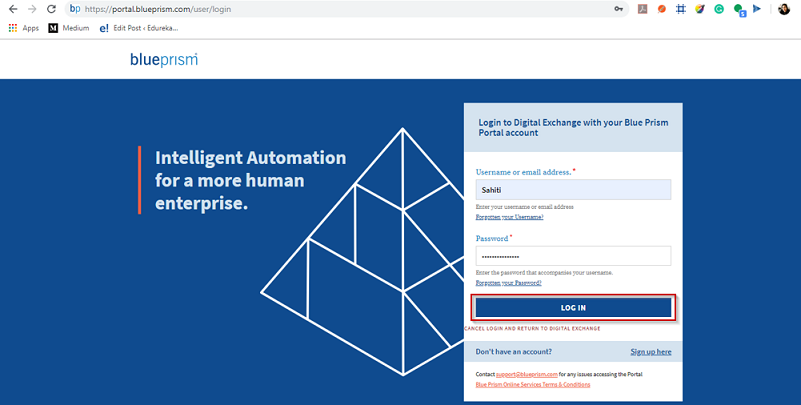
Task: Open the Forgotten your Password link
Action: 508,282
